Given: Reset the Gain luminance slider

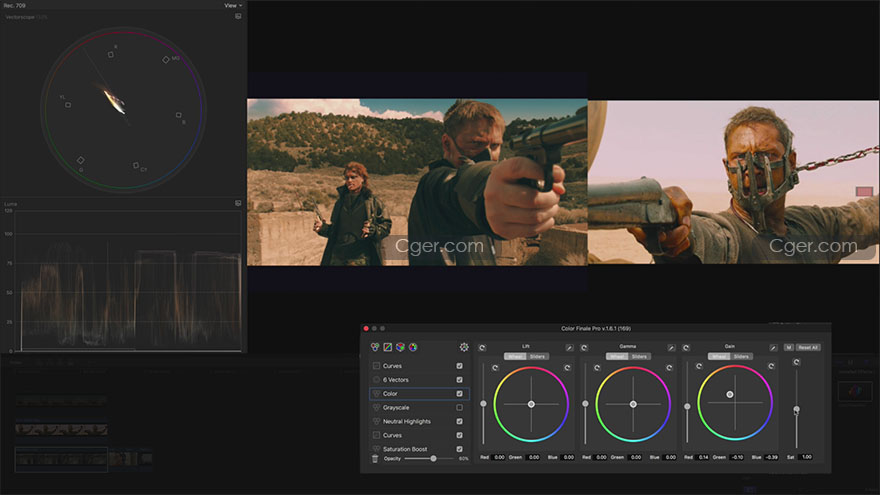Looking at the screenshot, I should (x=699, y=366).
